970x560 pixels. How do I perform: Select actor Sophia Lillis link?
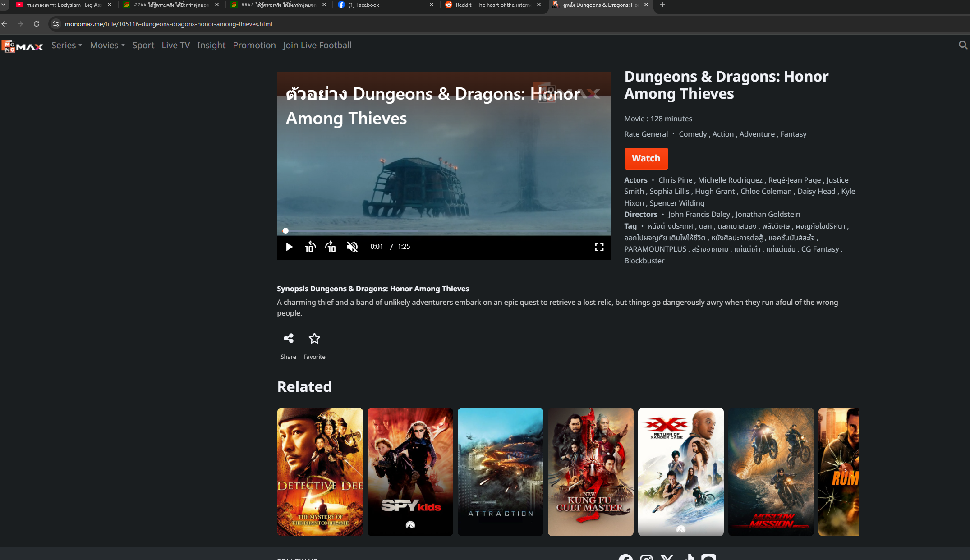pyautogui.click(x=669, y=191)
